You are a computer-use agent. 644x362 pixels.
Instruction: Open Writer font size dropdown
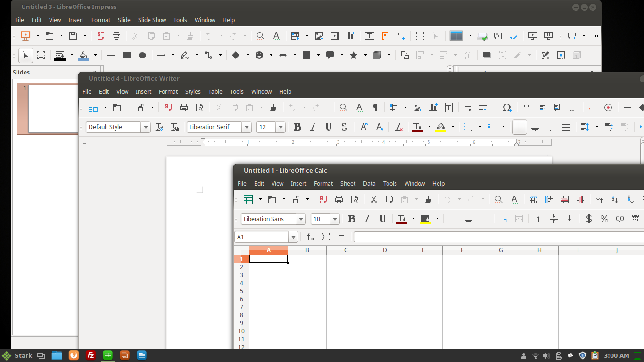(281, 127)
